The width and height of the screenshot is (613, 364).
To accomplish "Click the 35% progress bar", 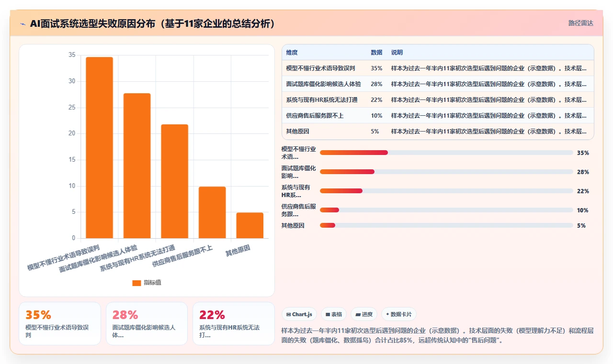I will (446, 153).
